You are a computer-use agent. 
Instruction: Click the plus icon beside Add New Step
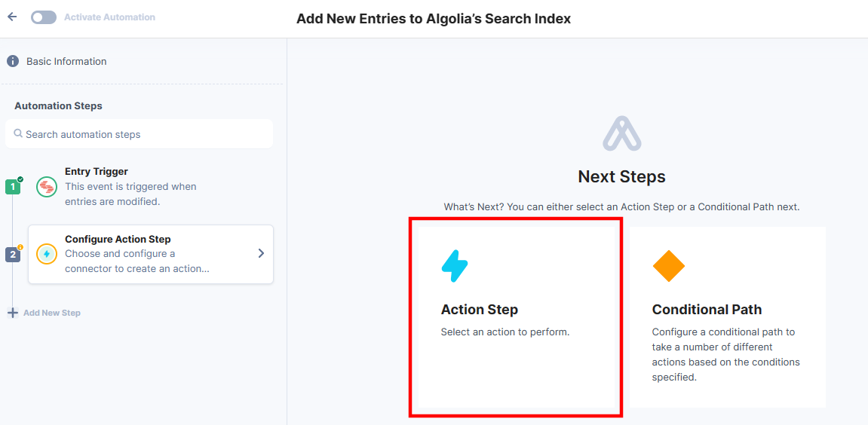pyautogui.click(x=13, y=313)
